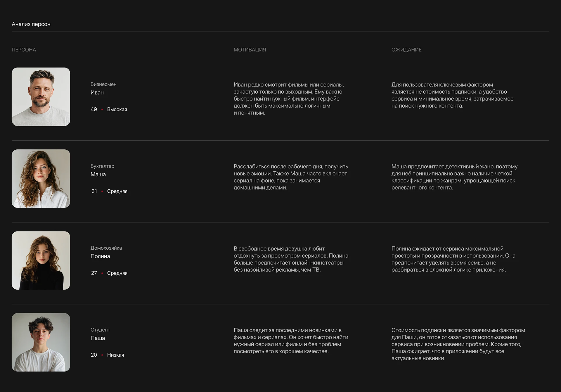Click Masha's motivation paragraph

pos(291,177)
